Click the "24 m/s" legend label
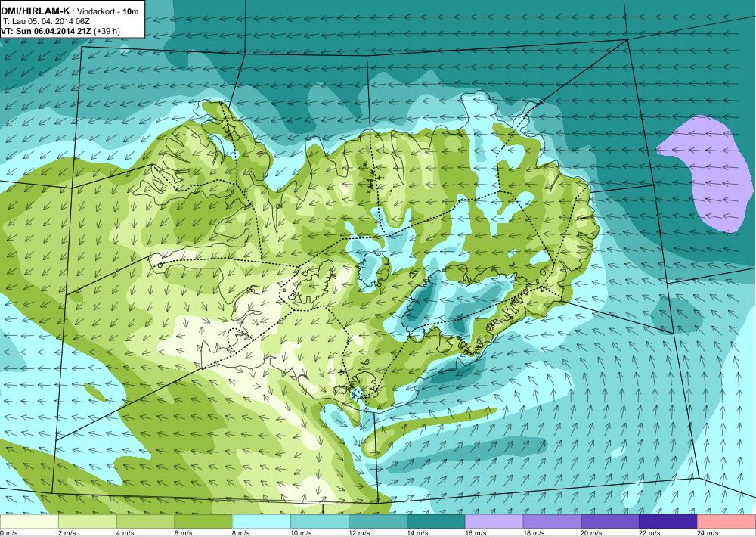 [708, 533]
